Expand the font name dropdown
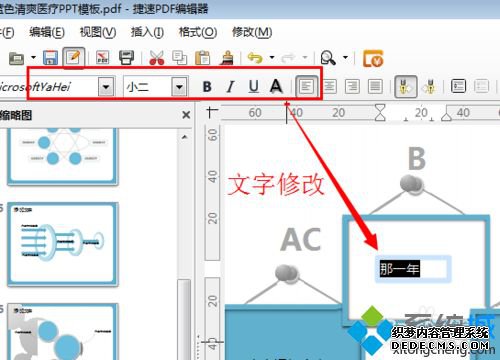The height and width of the screenshot is (360, 500). coord(106,87)
